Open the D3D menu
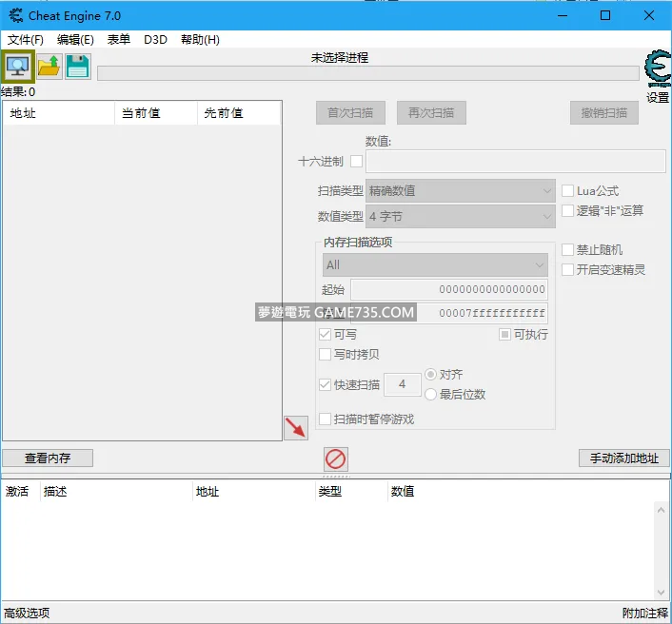The height and width of the screenshot is (624, 672). point(155,40)
